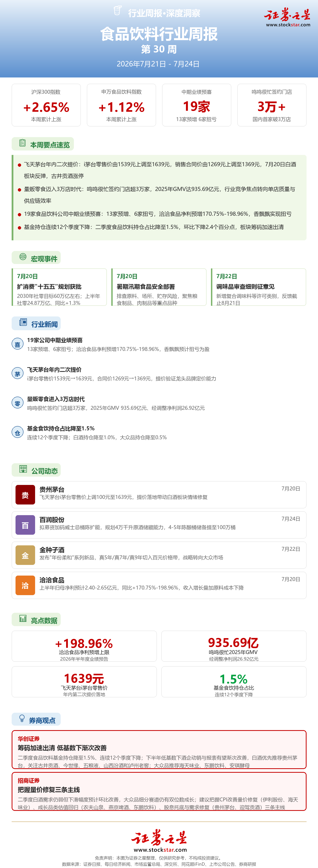Click the 行业新闻 section heading
This screenshot has width=318, height=868.
click(45, 324)
